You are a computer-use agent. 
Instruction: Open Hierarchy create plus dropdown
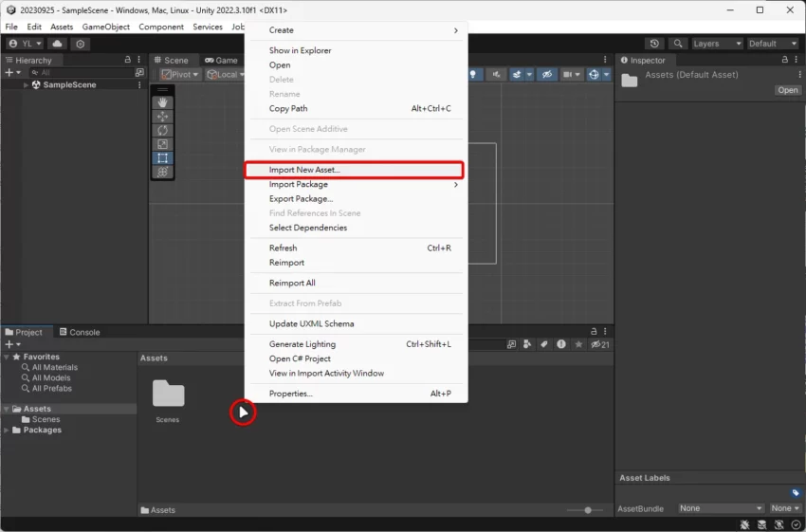(x=13, y=72)
